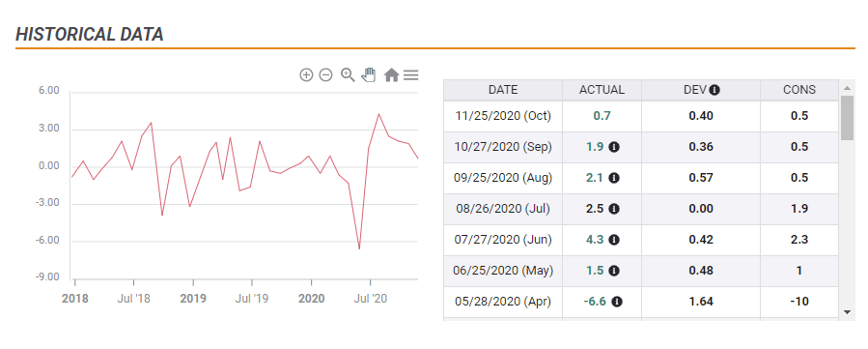868x349 pixels.
Task: Click the ACTUAL column header
Action: point(602,90)
